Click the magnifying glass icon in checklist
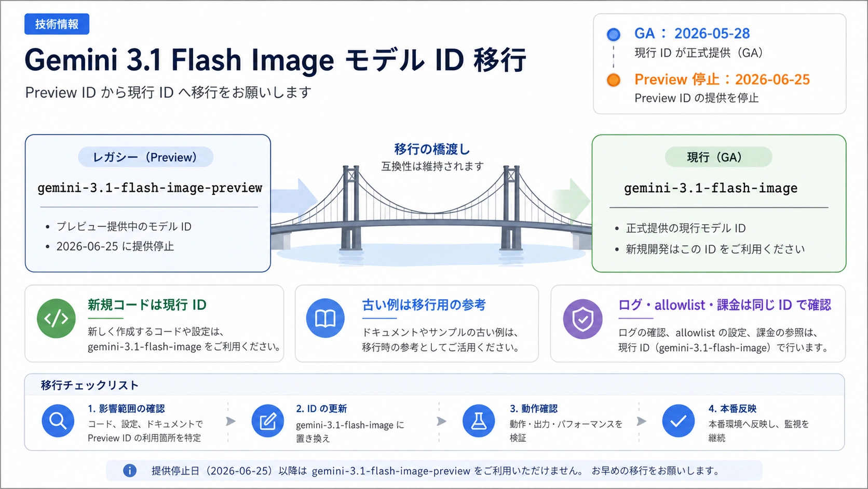Viewport: 868px width, 489px height. [x=58, y=421]
